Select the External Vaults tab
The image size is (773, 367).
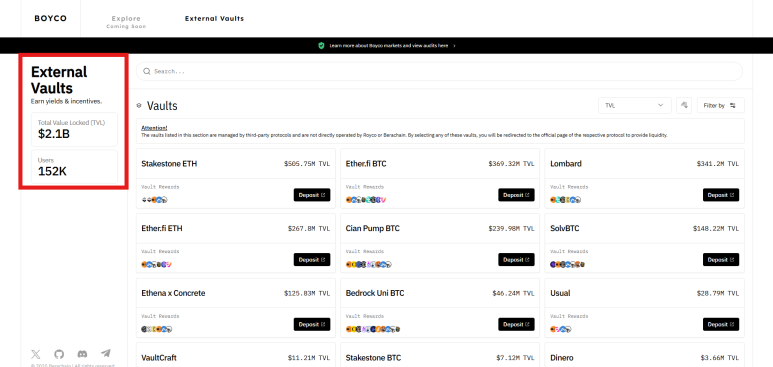pyautogui.click(x=214, y=18)
